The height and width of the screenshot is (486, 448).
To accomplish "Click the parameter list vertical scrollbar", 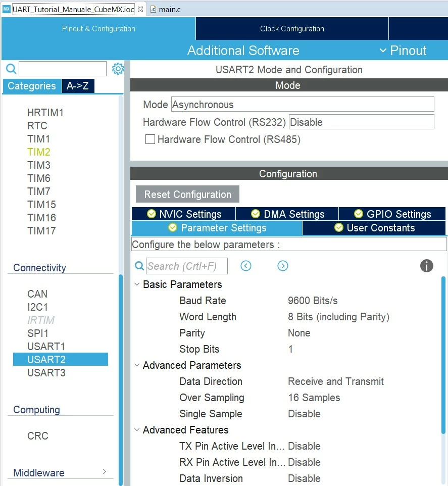I will pos(443,355).
